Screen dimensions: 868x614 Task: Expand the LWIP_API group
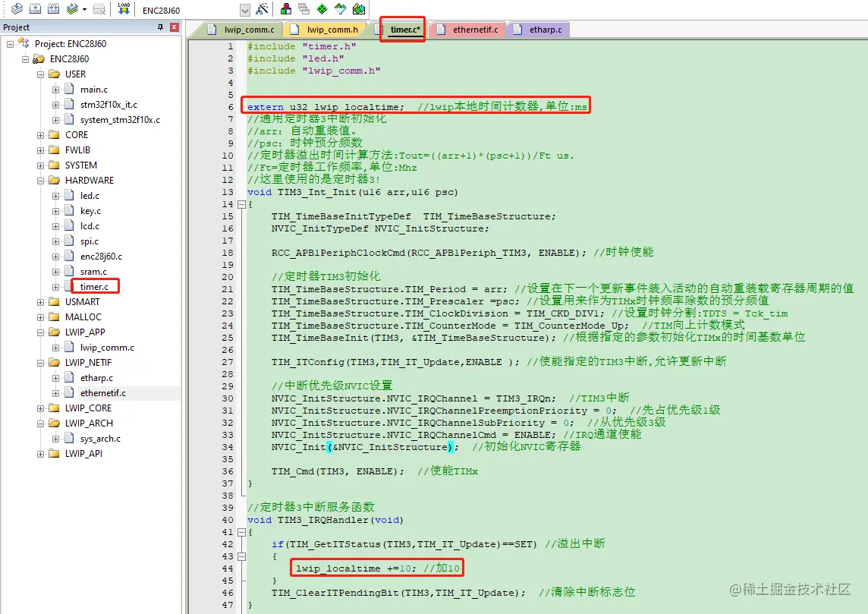[x=40, y=454]
